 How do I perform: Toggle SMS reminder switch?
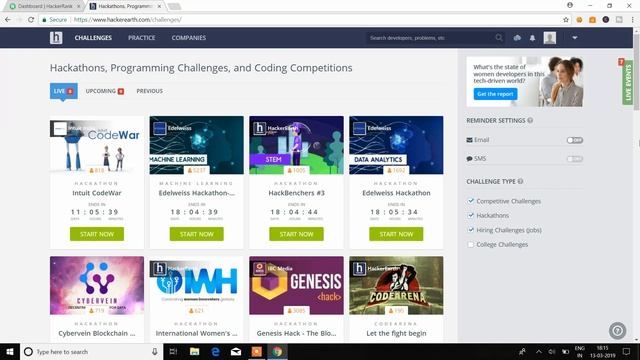pyautogui.click(x=575, y=159)
